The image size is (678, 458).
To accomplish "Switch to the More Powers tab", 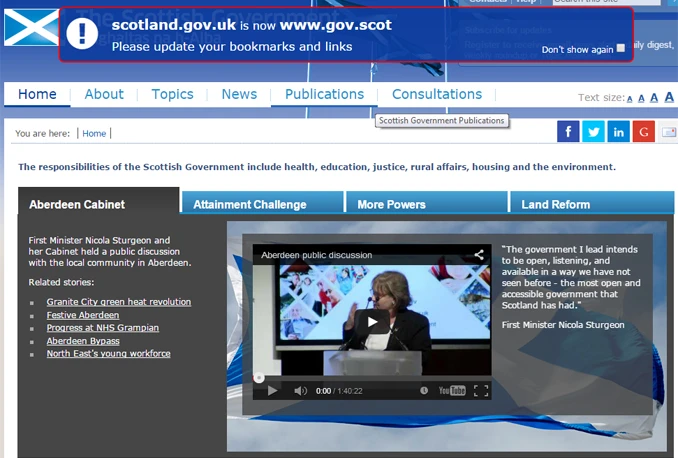I will pyautogui.click(x=427, y=204).
